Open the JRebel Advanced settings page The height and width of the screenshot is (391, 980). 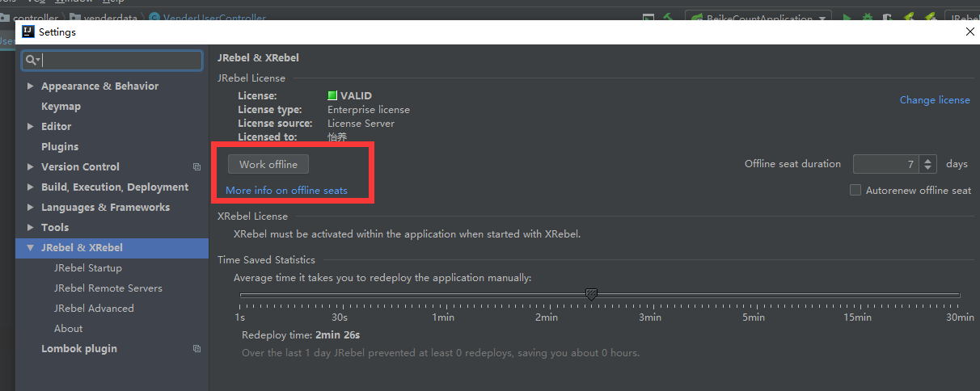pyautogui.click(x=94, y=308)
